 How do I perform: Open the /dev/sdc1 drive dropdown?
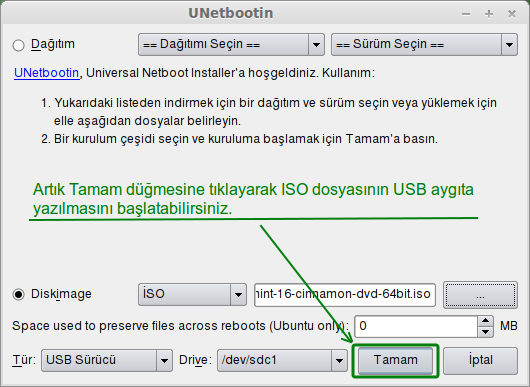[x=282, y=360]
